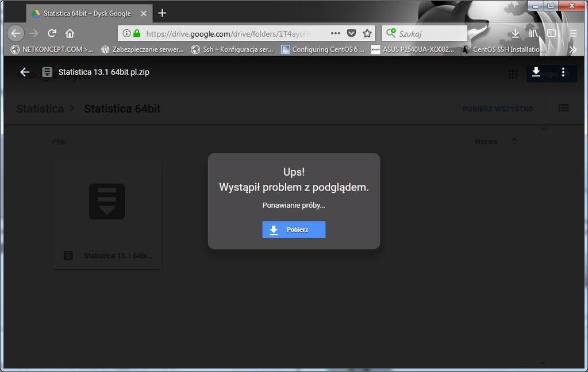Bookmark this page with star icon
588x372 pixels.
(367, 33)
